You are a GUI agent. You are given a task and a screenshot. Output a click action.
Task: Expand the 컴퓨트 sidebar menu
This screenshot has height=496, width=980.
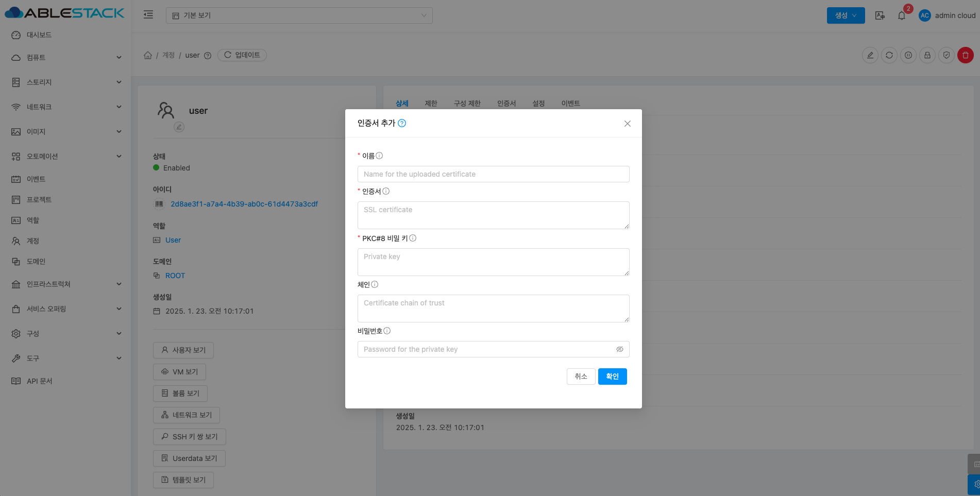point(67,58)
